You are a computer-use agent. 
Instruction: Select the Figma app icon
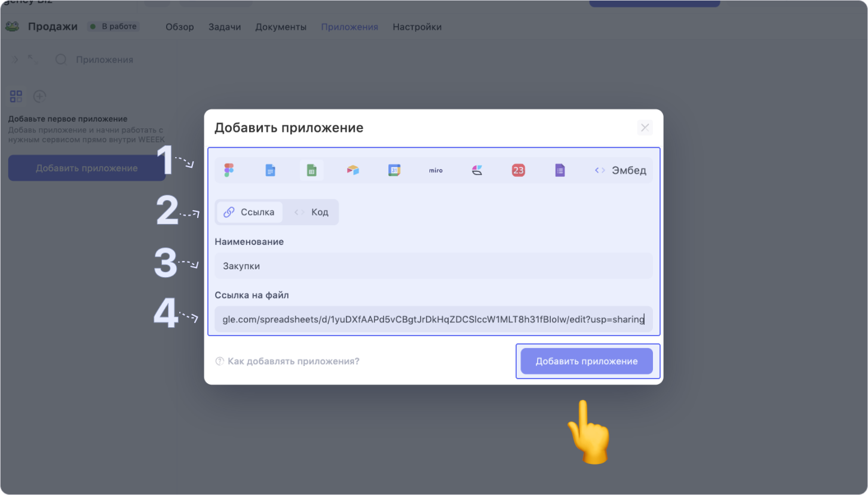tap(229, 170)
